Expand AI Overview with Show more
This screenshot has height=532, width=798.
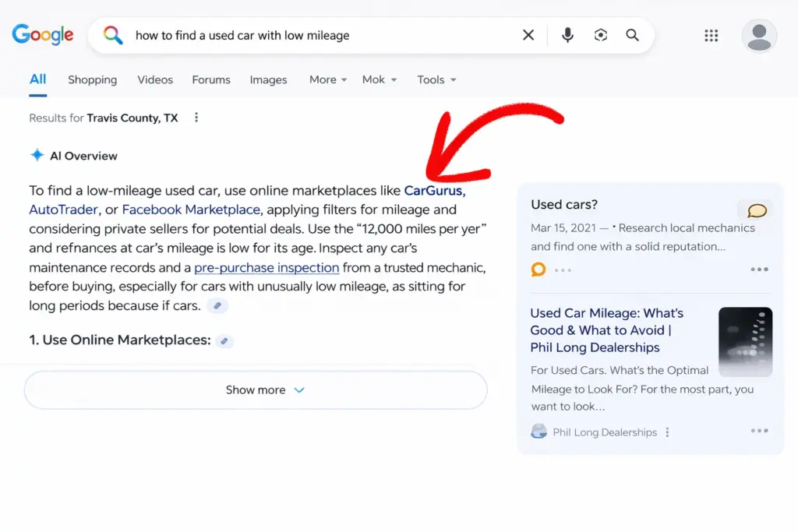pyautogui.click(x=256, y=390)
